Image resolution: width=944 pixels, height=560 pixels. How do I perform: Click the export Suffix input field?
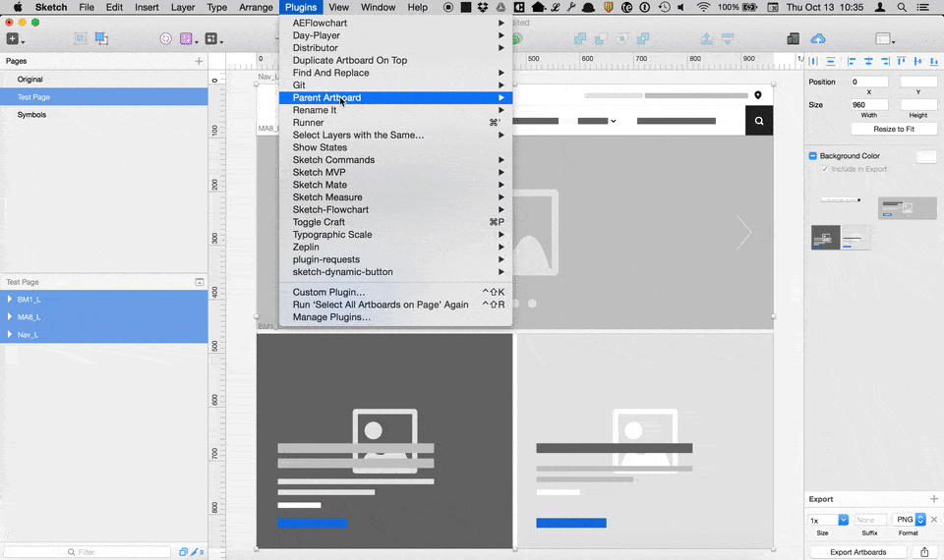(x=869, y=520)
